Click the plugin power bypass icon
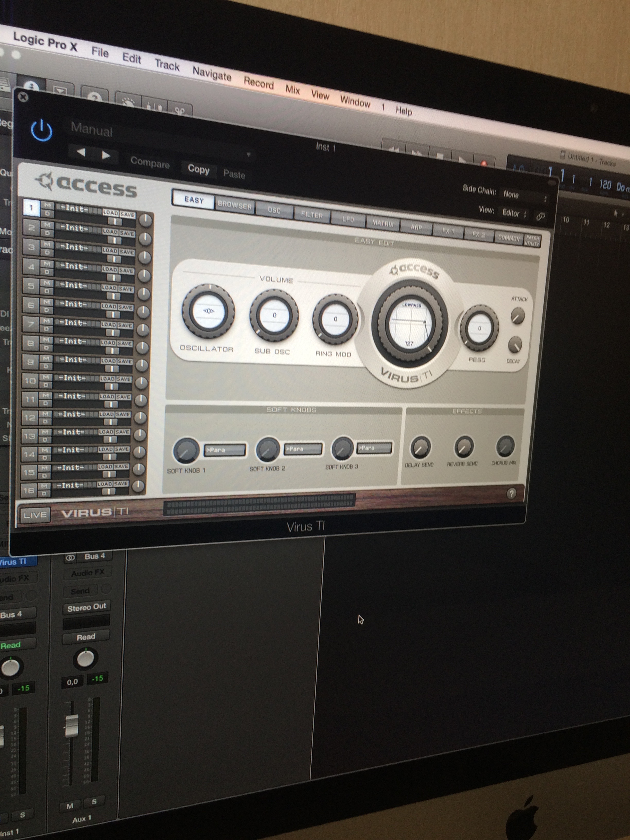Screen dimensions: 630x840 (41, 131)
